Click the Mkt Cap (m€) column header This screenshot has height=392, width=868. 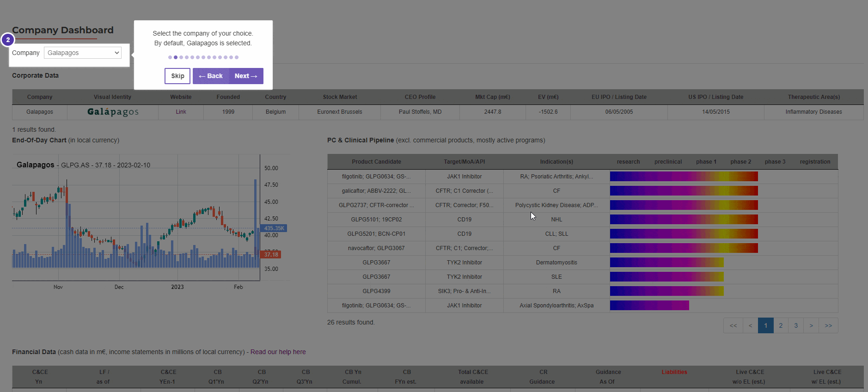pyautogui.click(x=493, y=97)
